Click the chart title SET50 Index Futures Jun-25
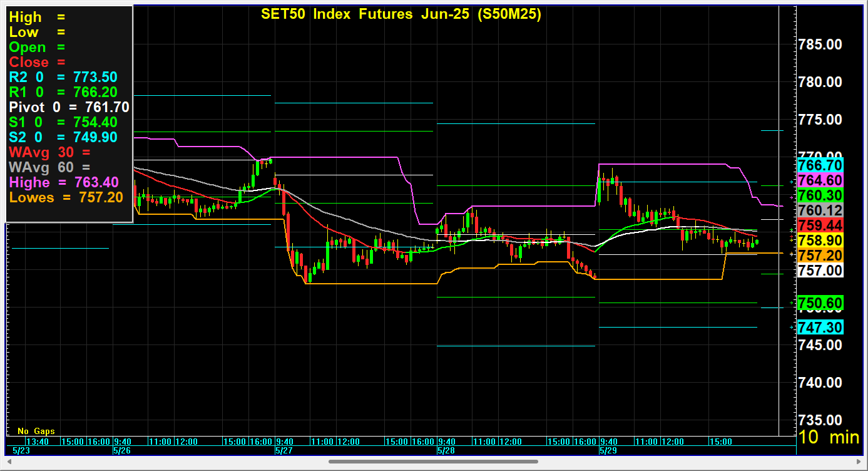The width and height of the screenshot is (868, 471). click(401, 14)
